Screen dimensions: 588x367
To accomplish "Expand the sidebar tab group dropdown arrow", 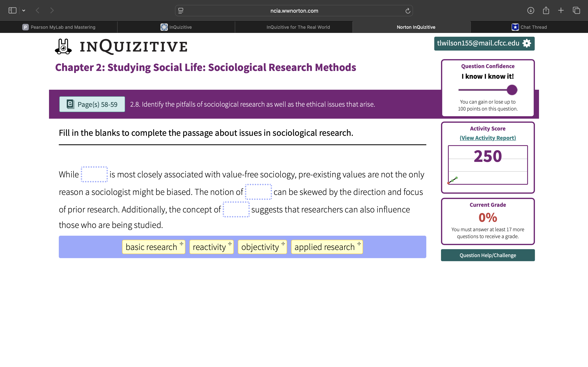I will click(24, 10).
